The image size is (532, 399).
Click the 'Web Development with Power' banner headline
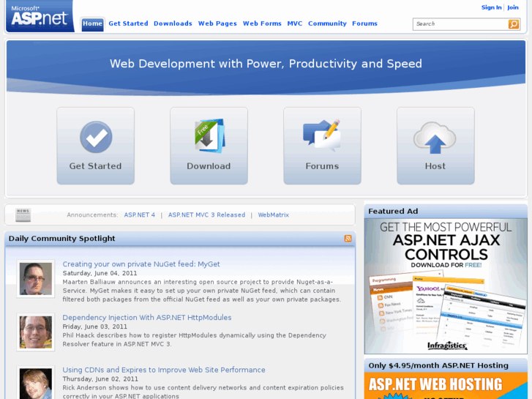point(266,64)
